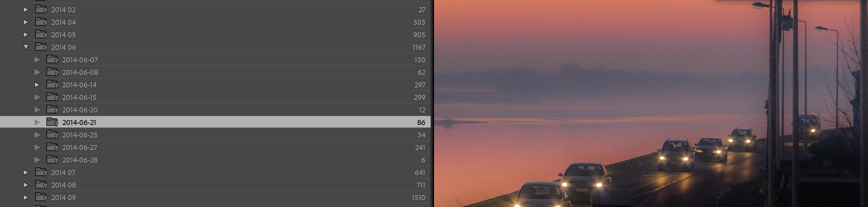Expand the 2014 04 folder
868x207 pixels.
[x=26, y=22]
